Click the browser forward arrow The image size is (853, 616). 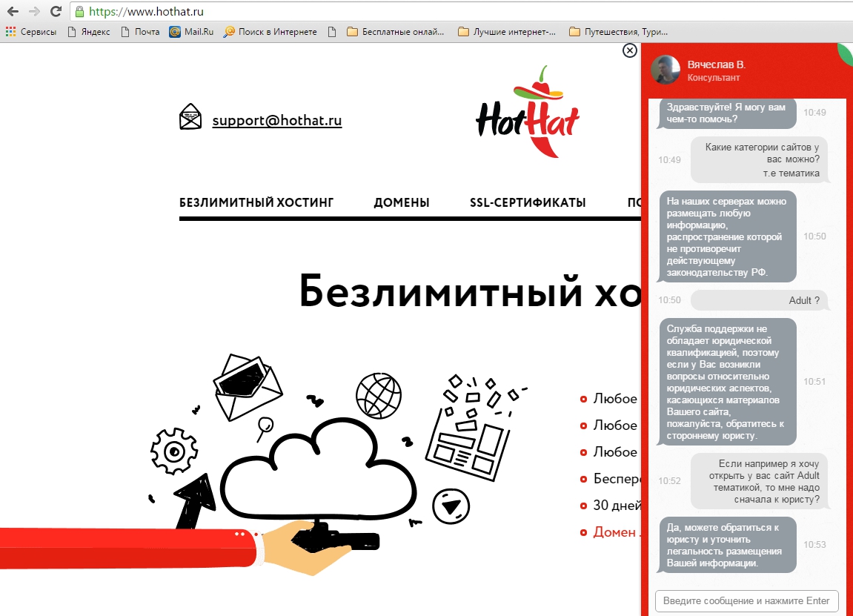pos(34,11)
